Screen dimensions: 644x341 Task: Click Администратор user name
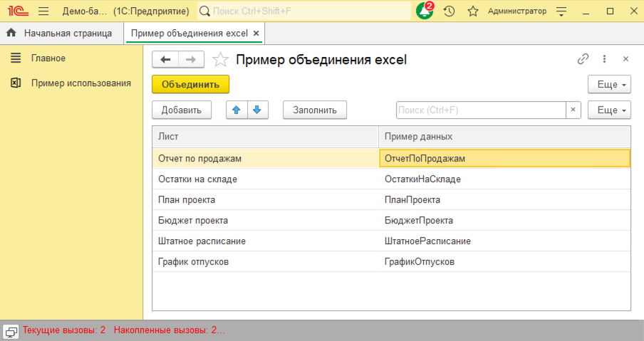(517, 11)
